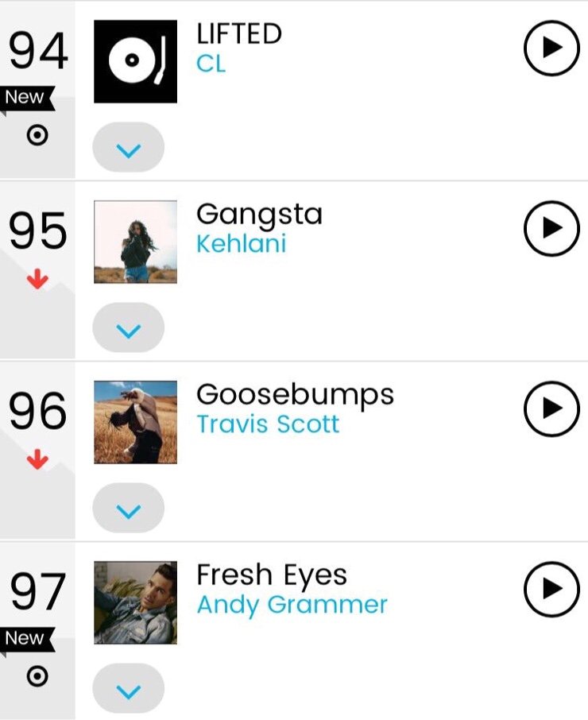Open artist page for Travis Scott
This screenshot has width=588, height=720.
tap(268, 424)
